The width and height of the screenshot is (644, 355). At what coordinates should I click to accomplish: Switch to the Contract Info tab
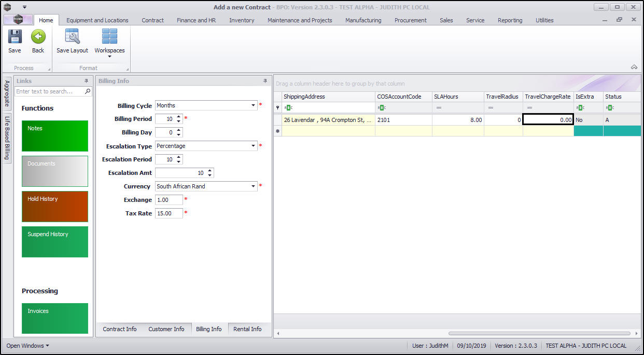[120, 329]
